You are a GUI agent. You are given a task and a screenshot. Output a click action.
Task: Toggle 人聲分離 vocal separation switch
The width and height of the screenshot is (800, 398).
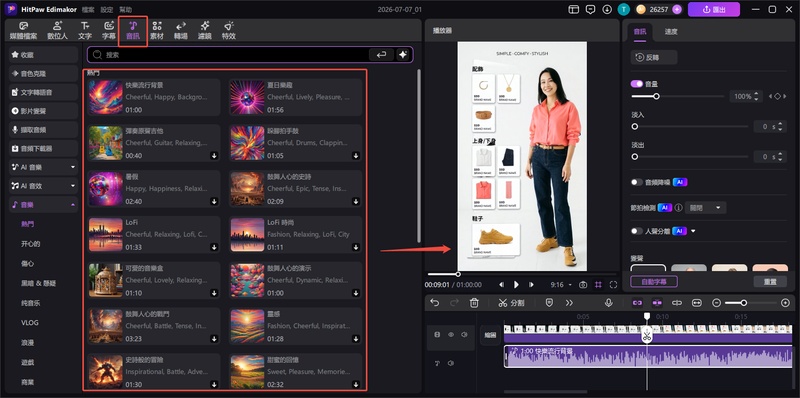[x=637, y=231]
